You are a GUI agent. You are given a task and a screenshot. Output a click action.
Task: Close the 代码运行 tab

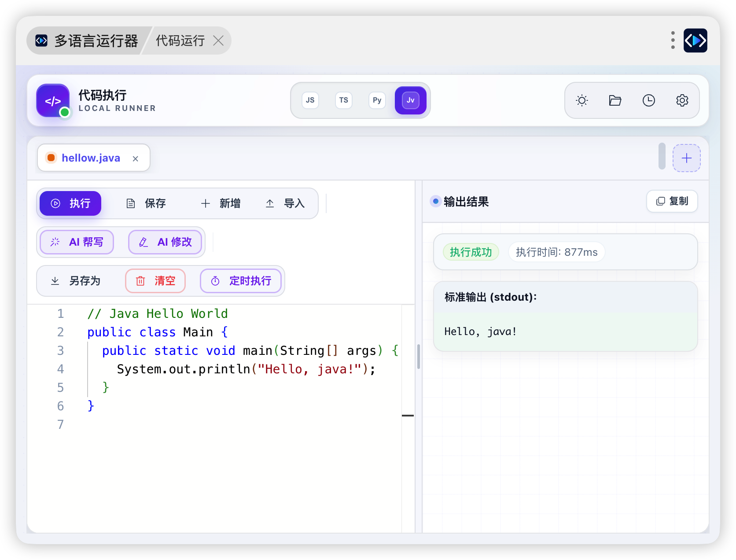(218, 41)
